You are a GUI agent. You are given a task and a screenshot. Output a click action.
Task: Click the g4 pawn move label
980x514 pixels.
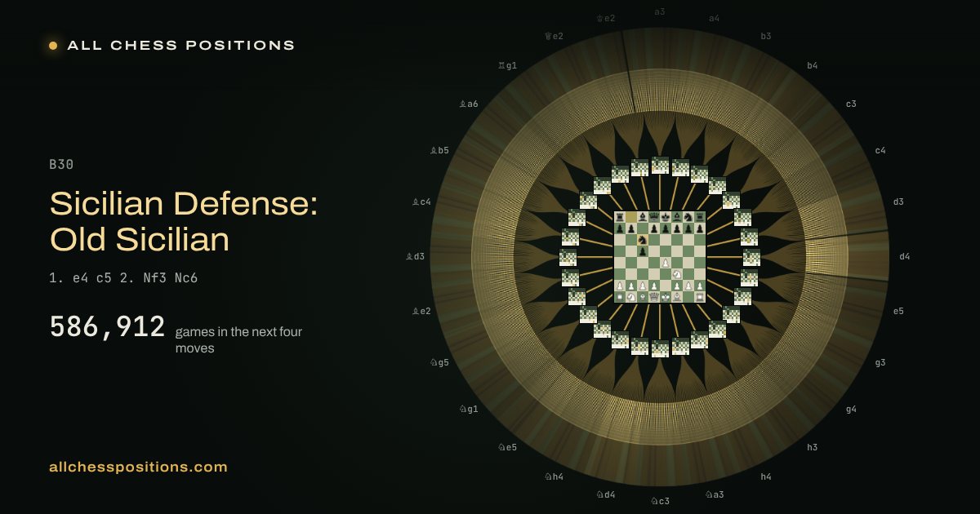tap(851, 409)
